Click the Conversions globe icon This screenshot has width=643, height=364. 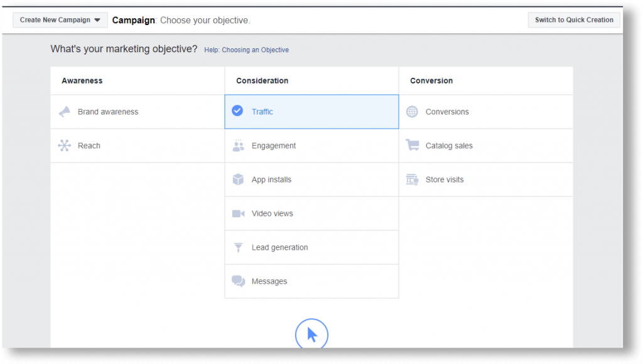click(412, 112)
